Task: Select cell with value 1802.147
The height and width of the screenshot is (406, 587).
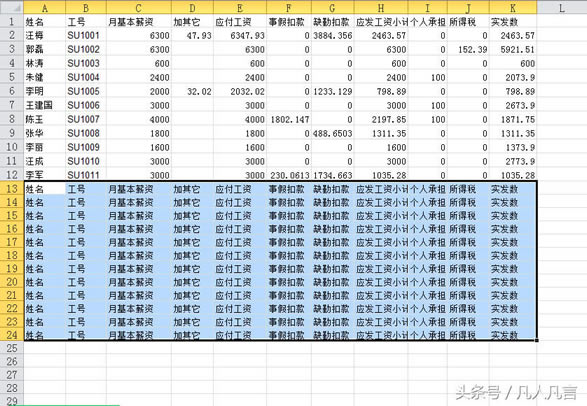Action: click(289, 119)
